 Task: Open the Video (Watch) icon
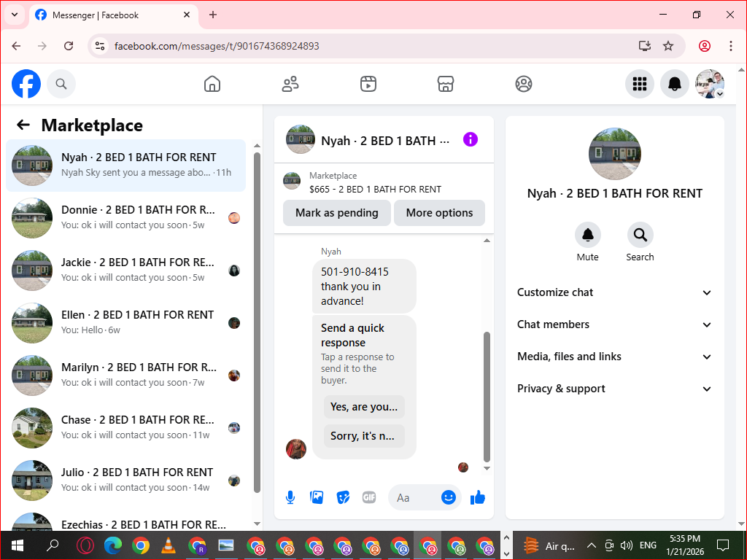tap(368, 84)
